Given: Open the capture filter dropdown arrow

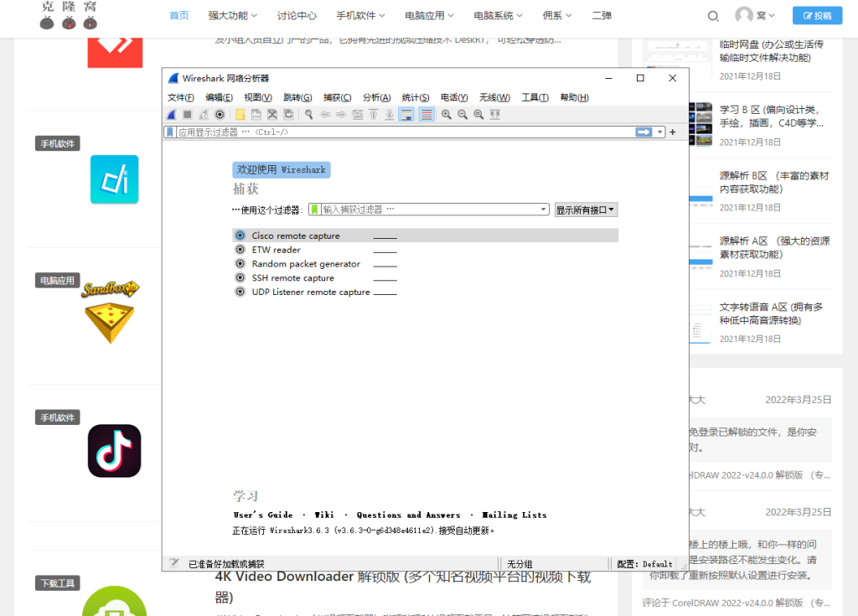Looking at the screenshot, I should [x=543, y=210].
